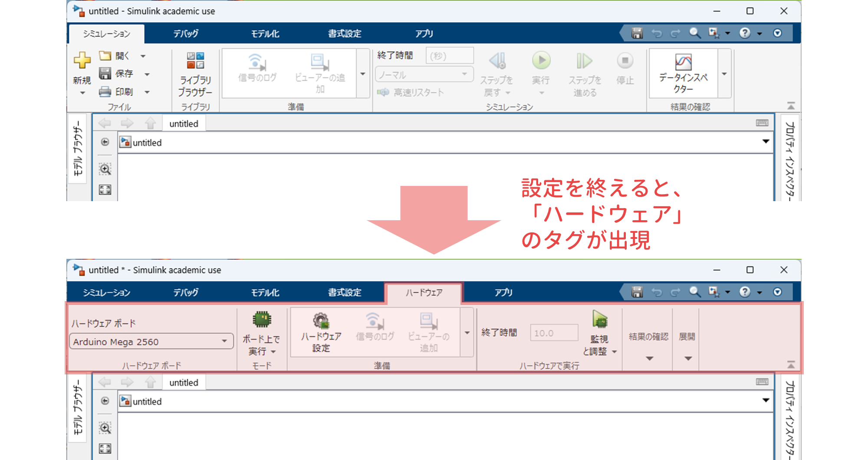The image size is (868, 460).
Task: Click quick-access save icon in lower window
Action: pyautogui.click(x=637, y=292)
